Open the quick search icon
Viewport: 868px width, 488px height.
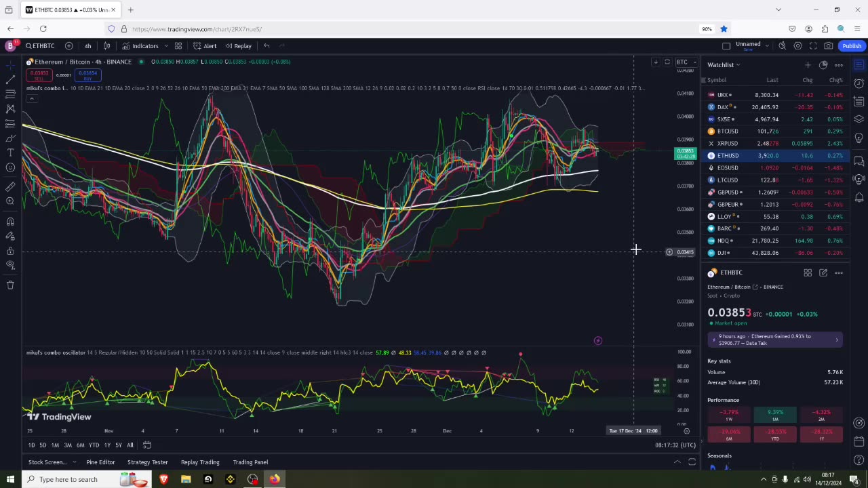point(782,46)
